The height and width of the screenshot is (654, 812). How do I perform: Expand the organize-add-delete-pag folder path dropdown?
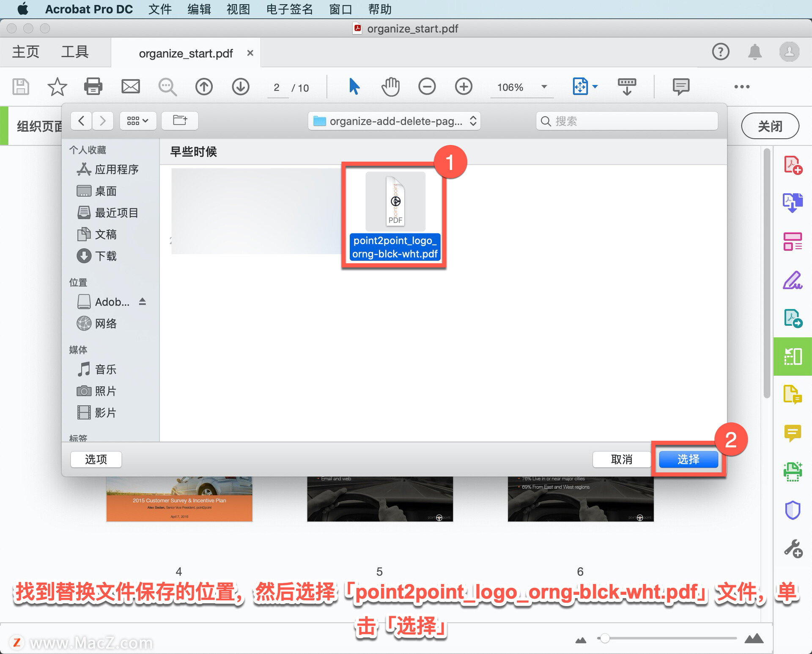[x=394, y=121]
